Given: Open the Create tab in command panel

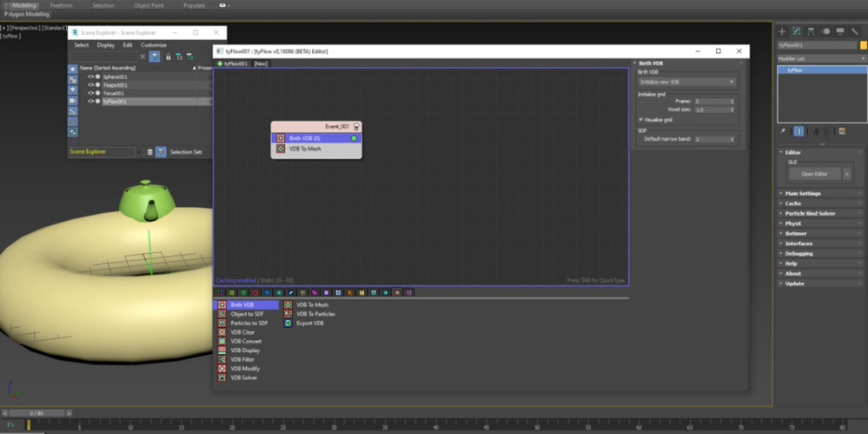Looking at the screenshot, I should (x=782, y=31).
